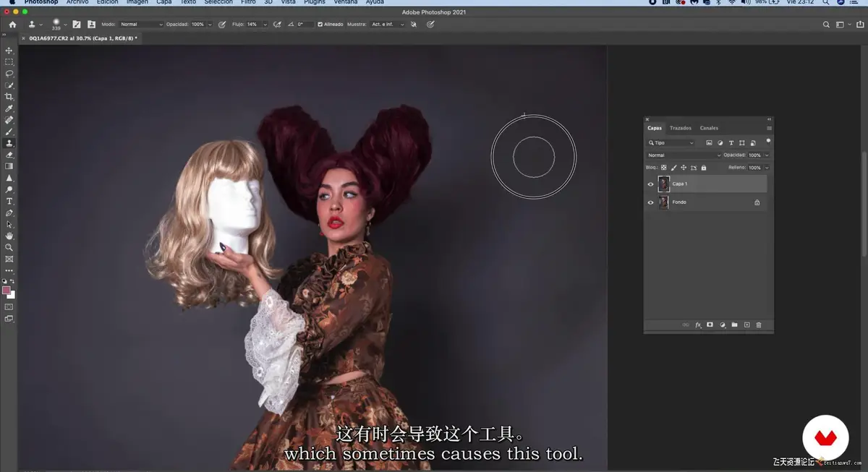Select the Horizontal Type tool
The width and height of the screenshot is (868, 472).
pyautogui.click(x=9, y=201)
